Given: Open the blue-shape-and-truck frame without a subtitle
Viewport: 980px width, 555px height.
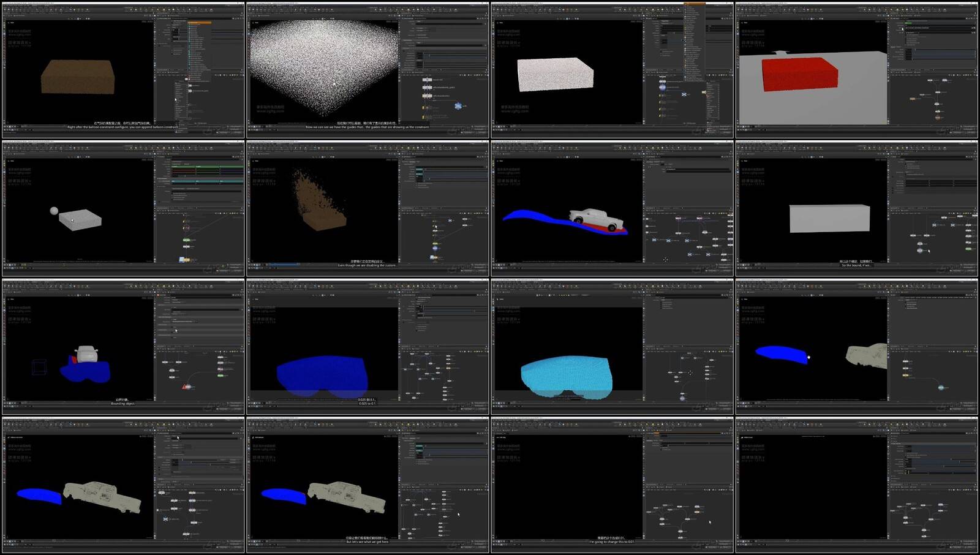Looking at the screenshot, I should click(x=123, y=485).
